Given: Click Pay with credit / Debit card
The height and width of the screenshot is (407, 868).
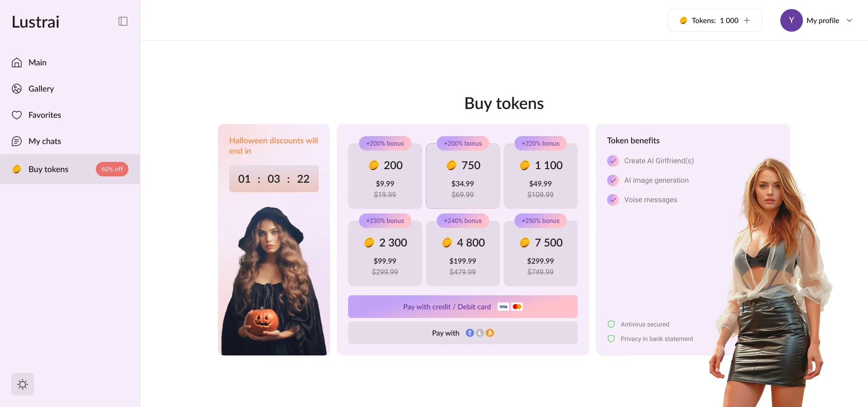Looking at the screenshot, I should [x=462, y=306].
